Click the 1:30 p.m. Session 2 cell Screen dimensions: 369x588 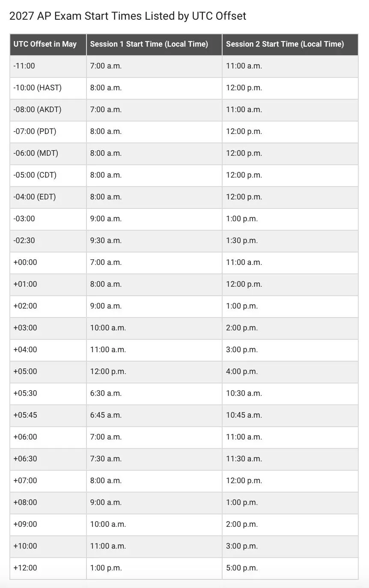tap(290, 241)
